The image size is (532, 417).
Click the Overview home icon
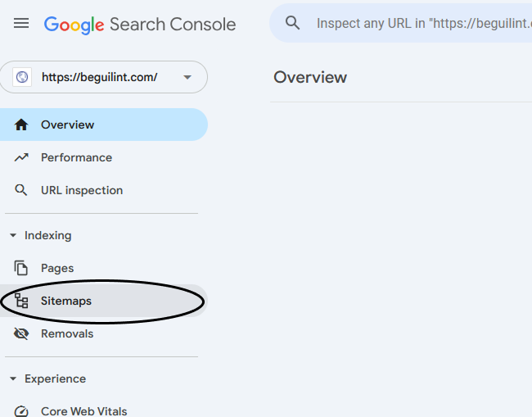coord(21,125)
